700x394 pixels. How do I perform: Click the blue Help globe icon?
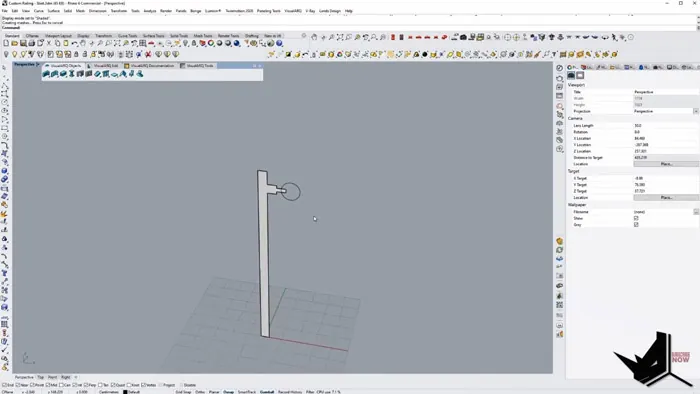click(279, 43)
